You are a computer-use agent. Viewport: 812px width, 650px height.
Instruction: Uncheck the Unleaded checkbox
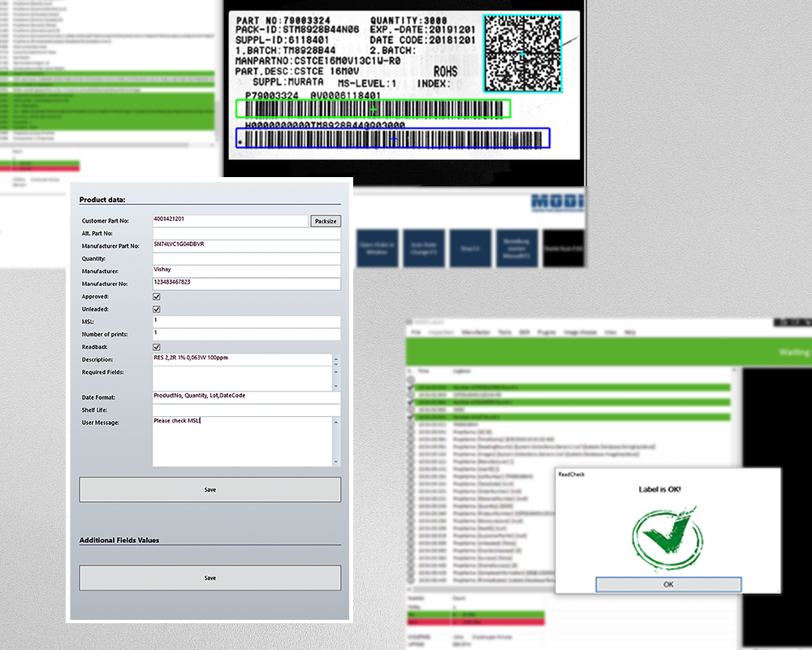pyautogui.click(x=157, y=310)
